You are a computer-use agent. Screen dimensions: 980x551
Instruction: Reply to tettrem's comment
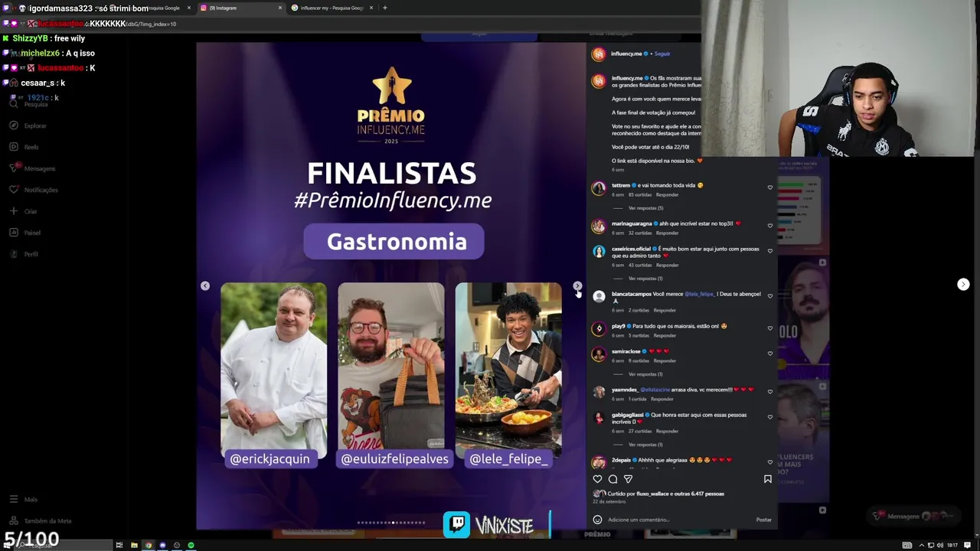[x=668, y=194]
